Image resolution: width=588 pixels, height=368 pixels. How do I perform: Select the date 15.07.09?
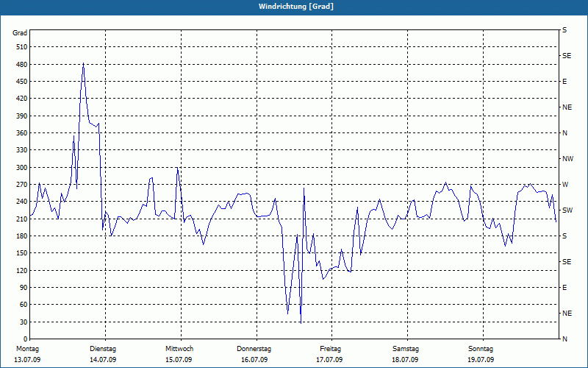pos(179,360)
